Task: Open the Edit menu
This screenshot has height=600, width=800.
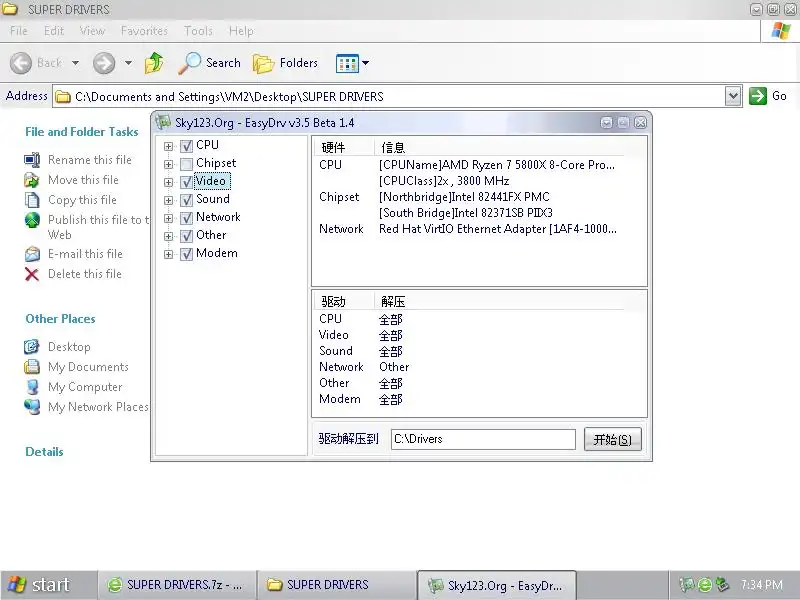Action: coord(54,31)
